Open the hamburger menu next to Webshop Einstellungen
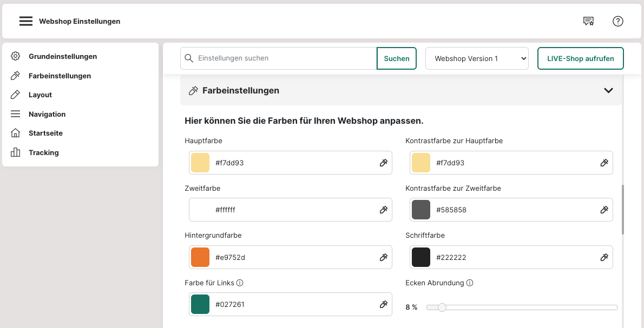The image size is (644, 328). pos(26,21)
